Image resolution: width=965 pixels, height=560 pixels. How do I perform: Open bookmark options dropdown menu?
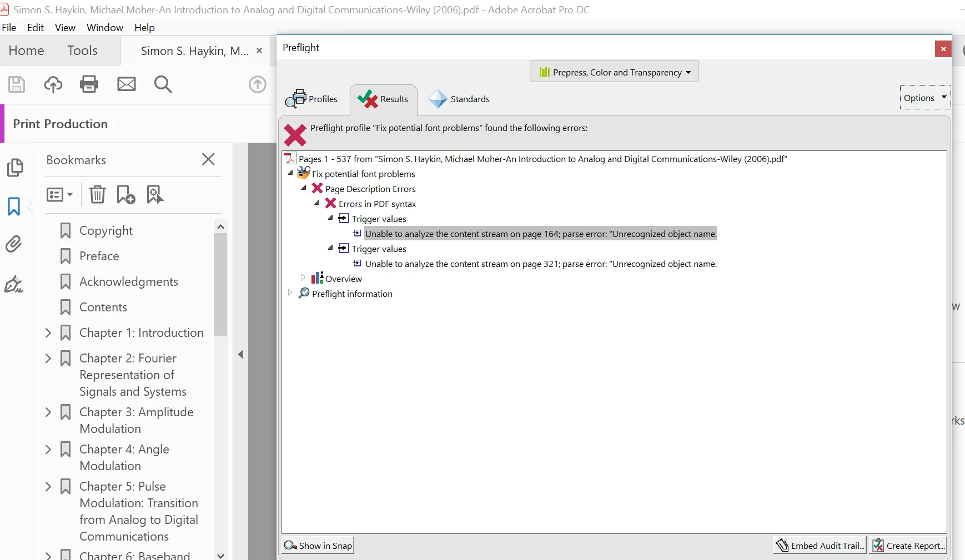tap(59, 195)
